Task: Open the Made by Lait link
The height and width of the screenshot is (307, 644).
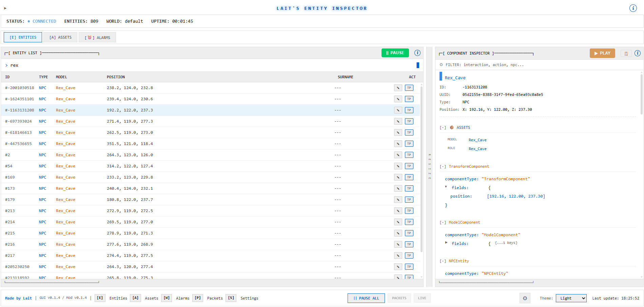Action: (18, 298)
